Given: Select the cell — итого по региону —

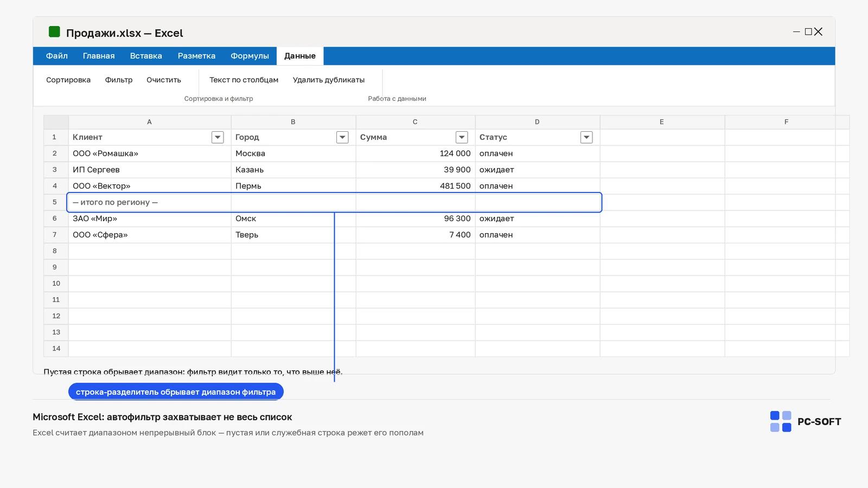Looking at the screenshot, I should tap(150, 202).
